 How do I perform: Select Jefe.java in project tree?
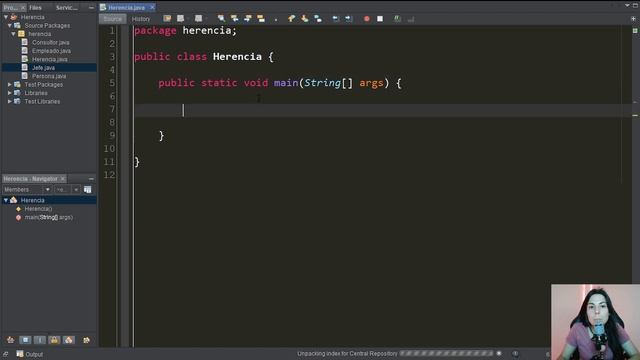[x=43, y=68]
